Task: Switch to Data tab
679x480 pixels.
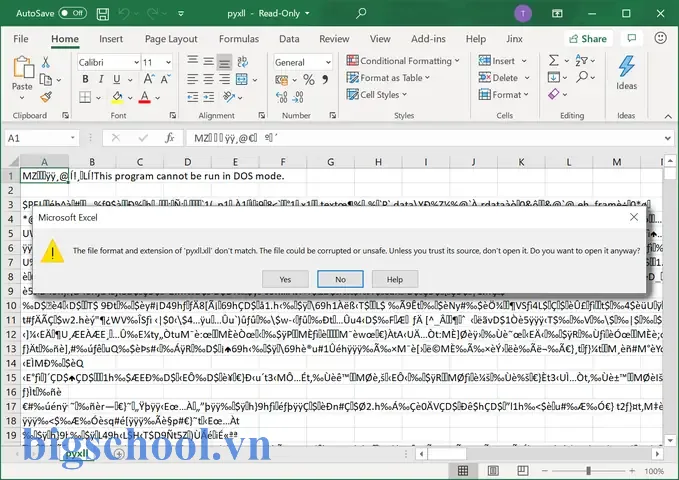Action: coord(289,39)
